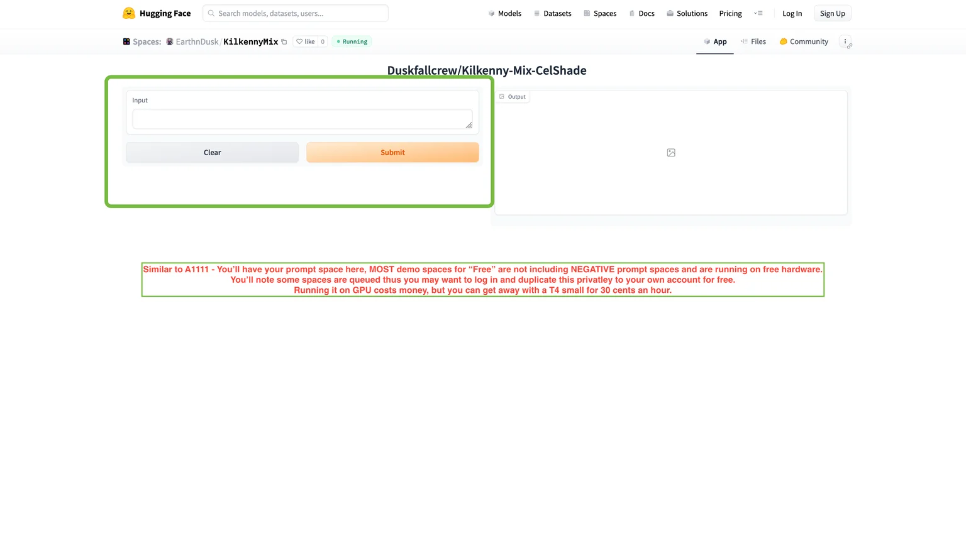
Task: Copy the space name with the copy icon
Action: [x=284, y=42]
